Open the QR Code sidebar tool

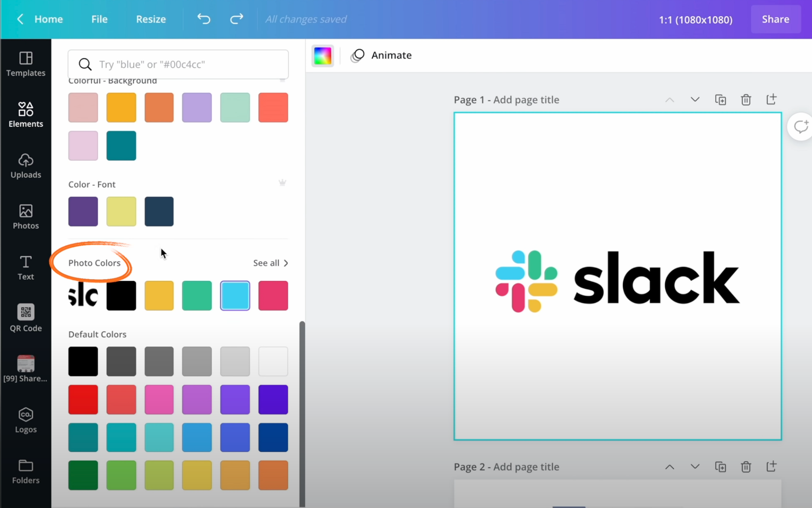click(26, 319)
